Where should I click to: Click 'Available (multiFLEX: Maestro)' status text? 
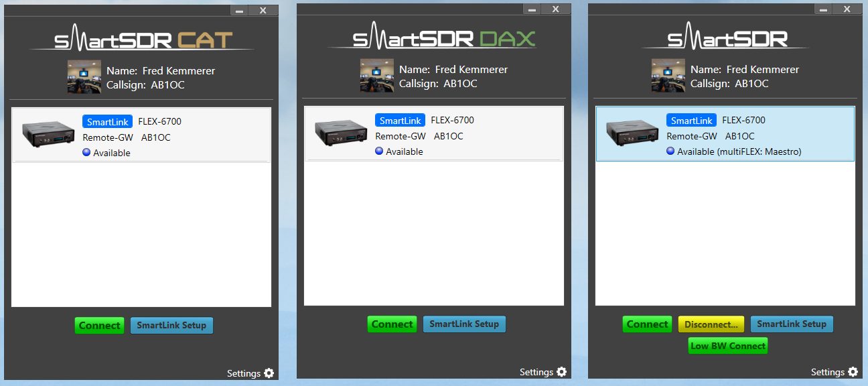[x=739, y=152]
